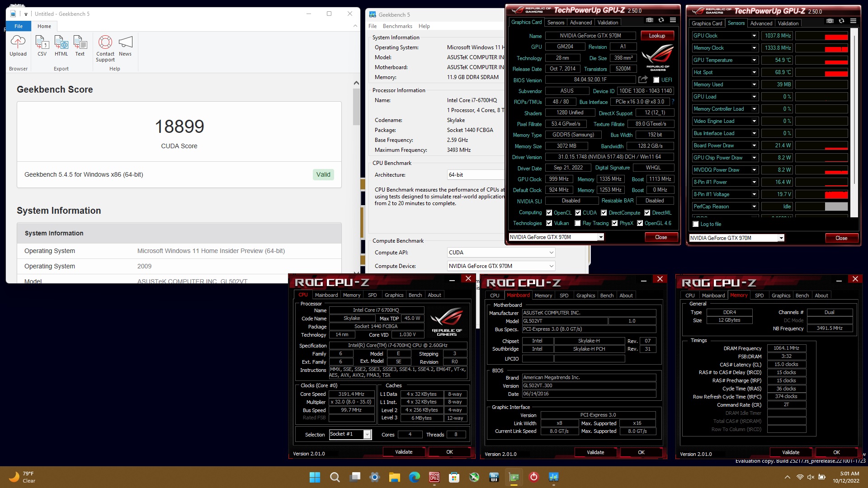Open the File tab in Geekbench results
This screenshot has height=488, width=868.
[19, 26]
